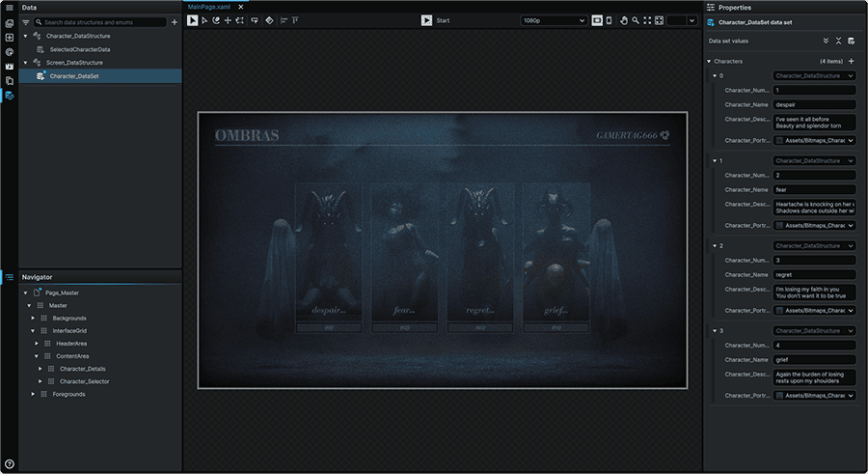Edit Character_Name field containing regret
868x474 pixels.
click(814, 274)
